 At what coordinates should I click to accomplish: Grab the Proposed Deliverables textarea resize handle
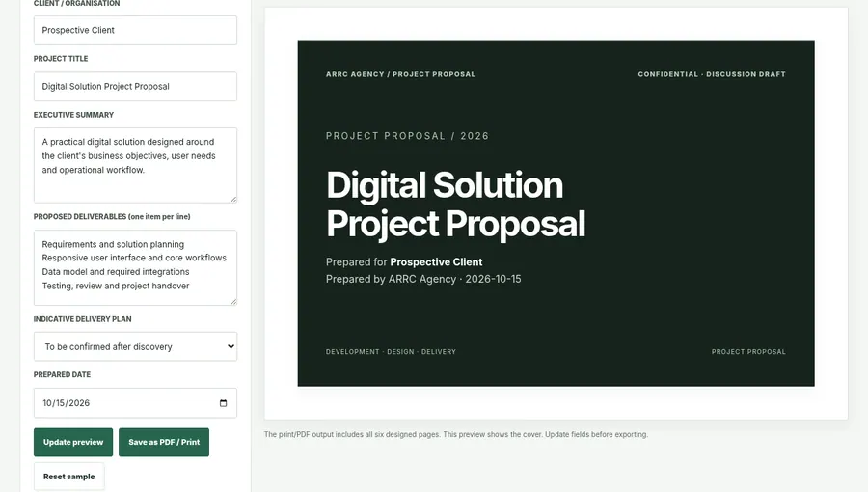tap(233, 301)
